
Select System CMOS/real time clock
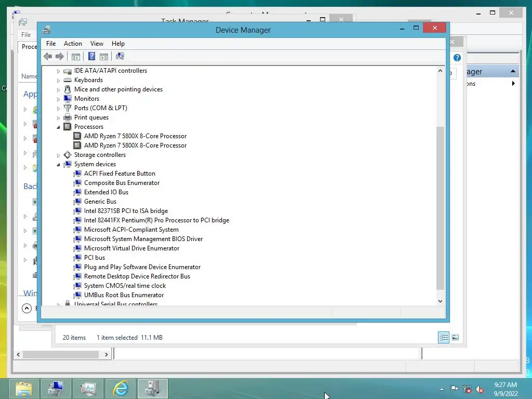click(x=125, y=286)
